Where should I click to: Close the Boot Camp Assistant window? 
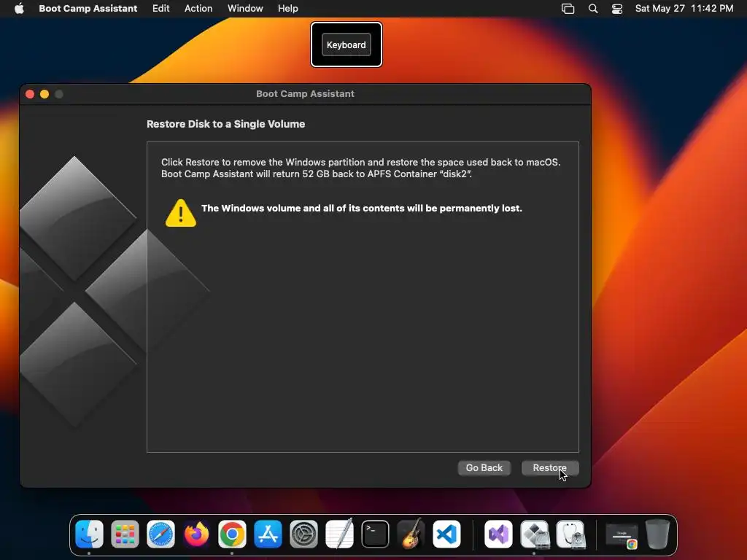tap(30, 94)
